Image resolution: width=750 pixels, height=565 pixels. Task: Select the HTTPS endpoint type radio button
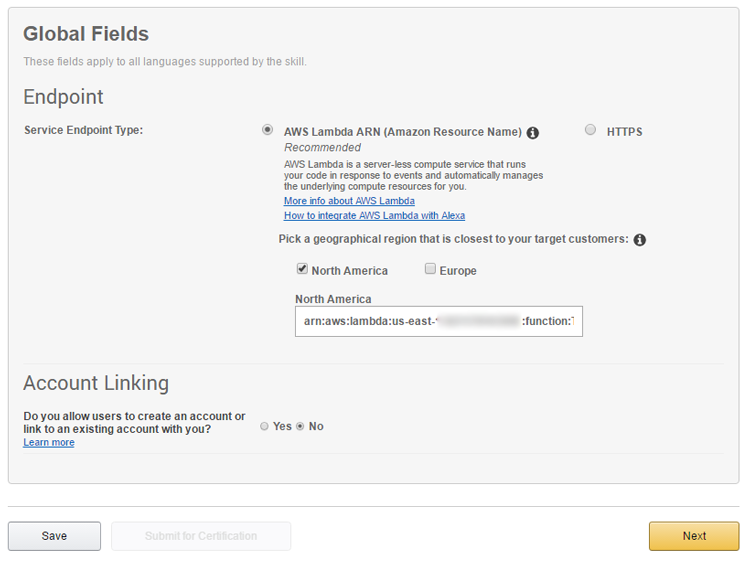[591, 130]
